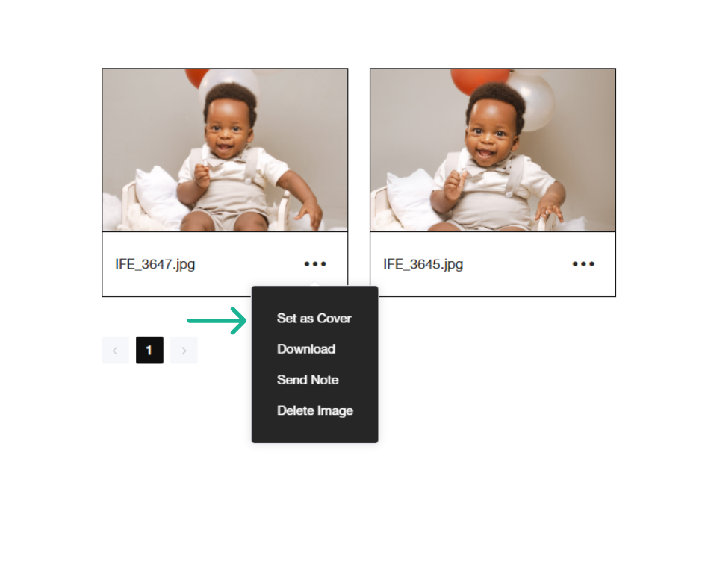Choose Delete Image option
The width and height of the screenshot is (702, 588).
pyautogui.click(x=314, y=411)
